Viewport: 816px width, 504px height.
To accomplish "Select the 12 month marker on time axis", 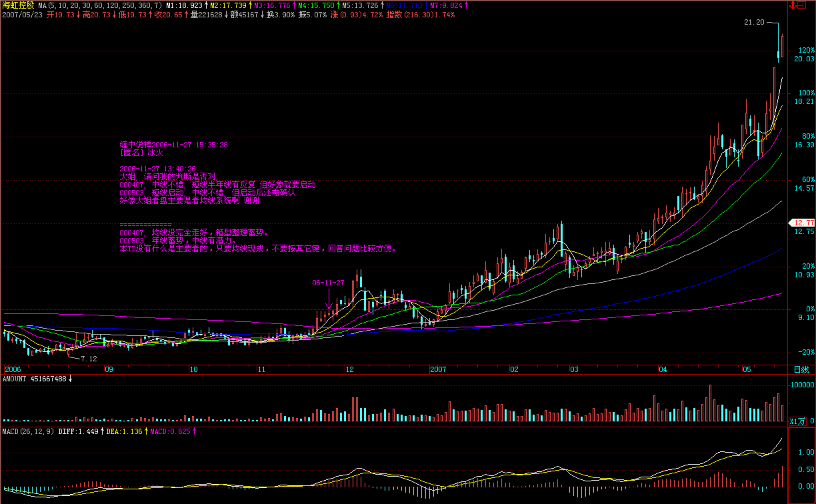I will (x=349, y=369).
